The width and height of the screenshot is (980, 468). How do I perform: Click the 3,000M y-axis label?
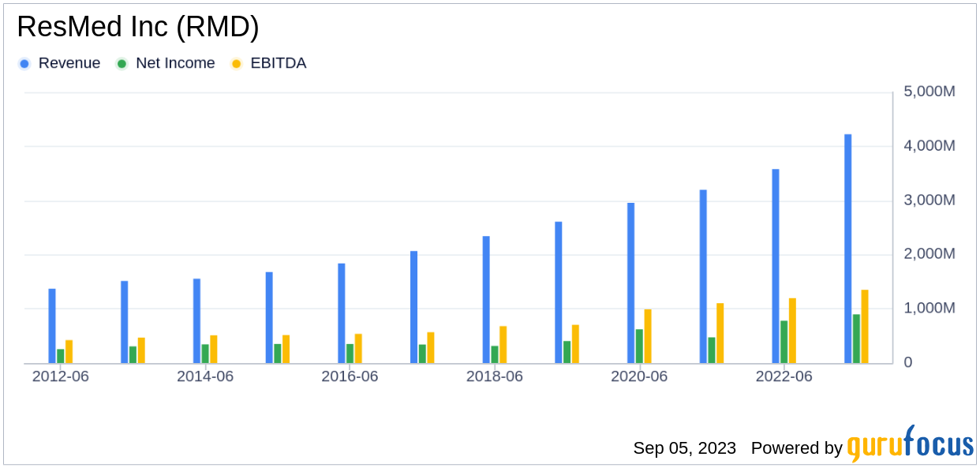click(929, 200)
